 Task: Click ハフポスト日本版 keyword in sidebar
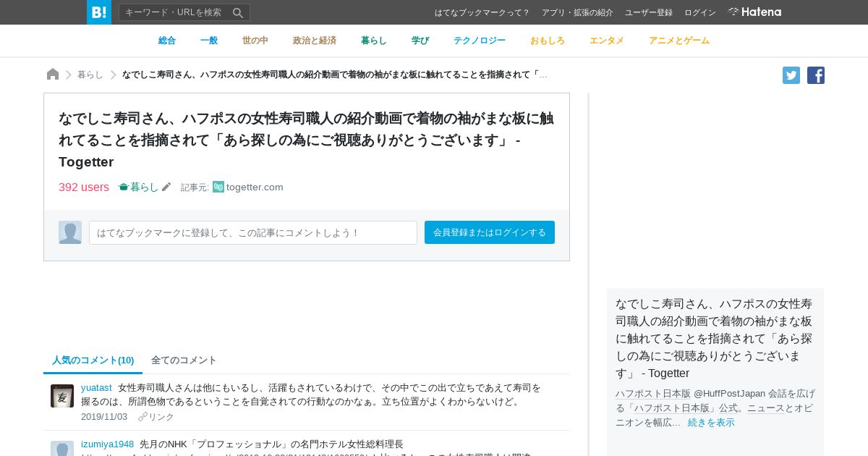(x=653, y=394)
